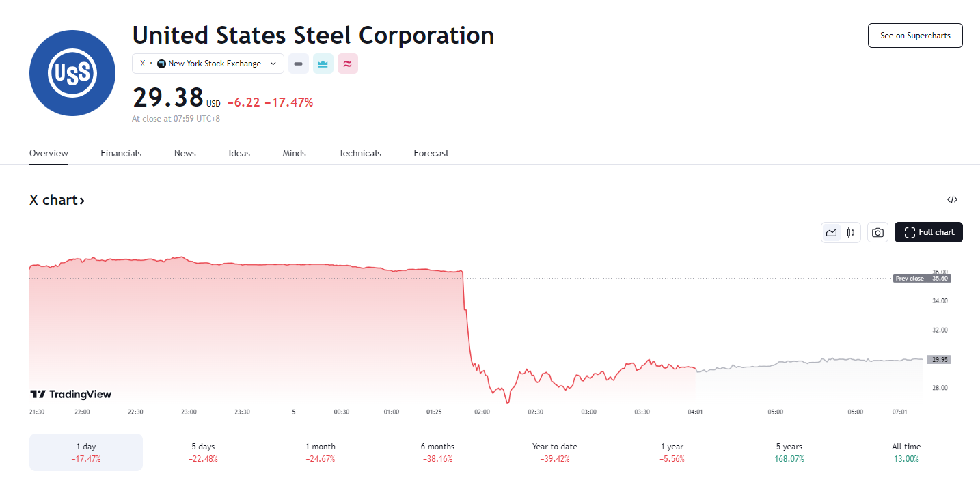The width and height of the screenshot is (980, 478).
Task: Select the 1 year time range
Action: (x=672, y=452)
